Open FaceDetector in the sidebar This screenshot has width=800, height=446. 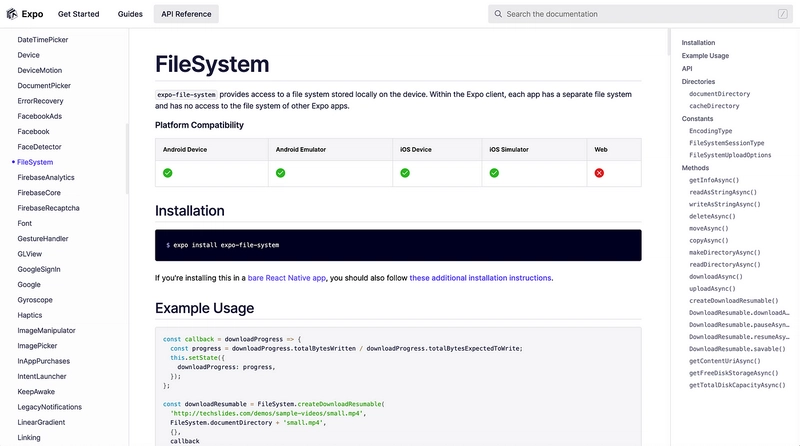[39, 147]
